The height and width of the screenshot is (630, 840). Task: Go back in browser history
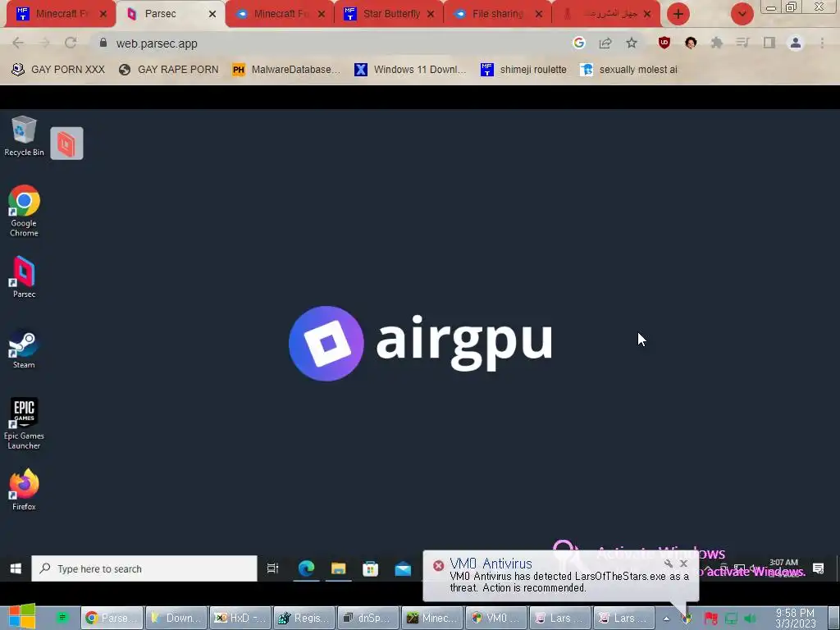18,43
